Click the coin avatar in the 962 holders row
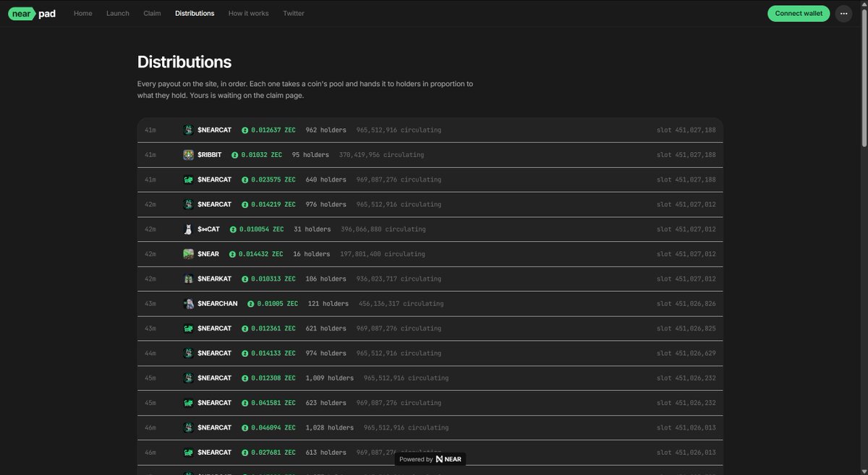The image size is (868, 475). point(188,130)
